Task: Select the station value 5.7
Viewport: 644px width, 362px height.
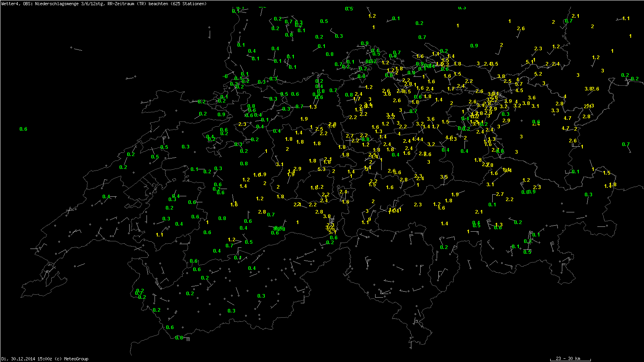Action: pyautogui.click(x=519, y=84)
